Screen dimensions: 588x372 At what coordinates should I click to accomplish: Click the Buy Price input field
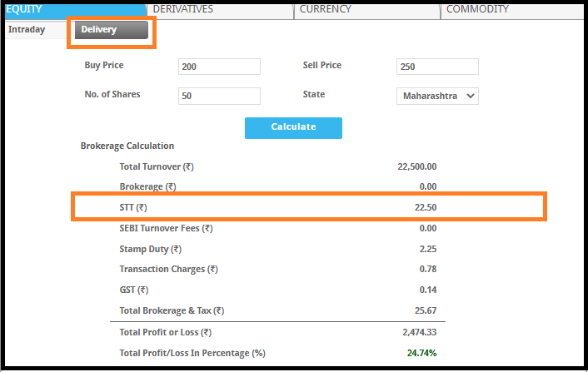click(x=219, y=67)
